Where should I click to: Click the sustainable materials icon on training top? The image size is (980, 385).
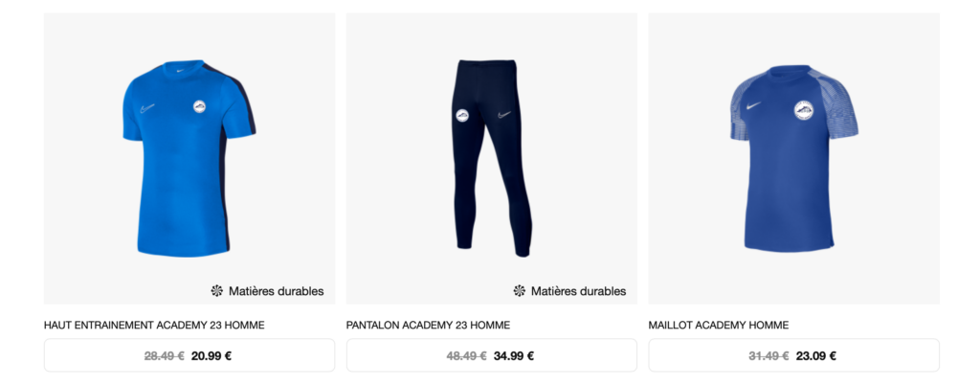tap(217, 290)
